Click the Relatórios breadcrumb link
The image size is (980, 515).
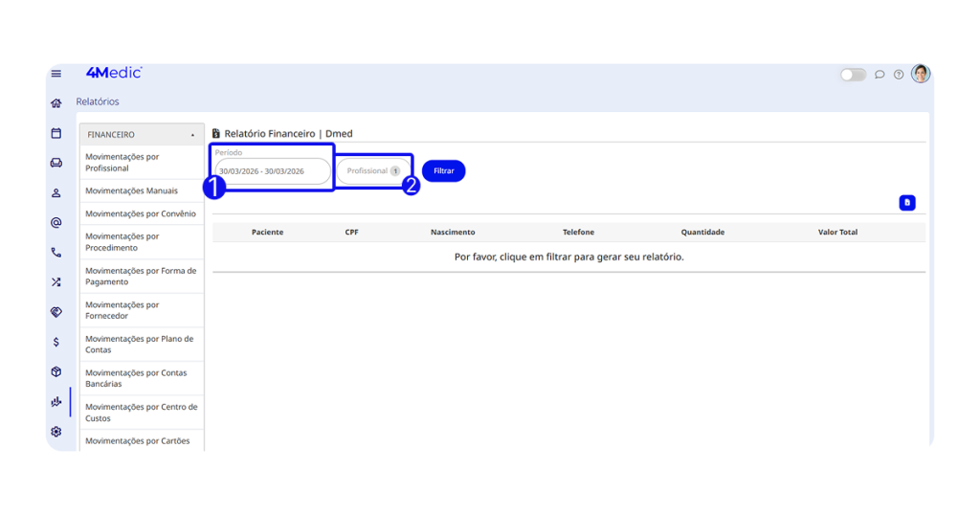(x=98, y=101)
